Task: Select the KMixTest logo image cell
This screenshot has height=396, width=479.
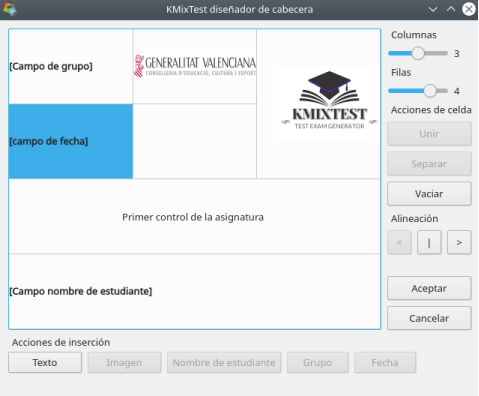Action: [318, 104]
